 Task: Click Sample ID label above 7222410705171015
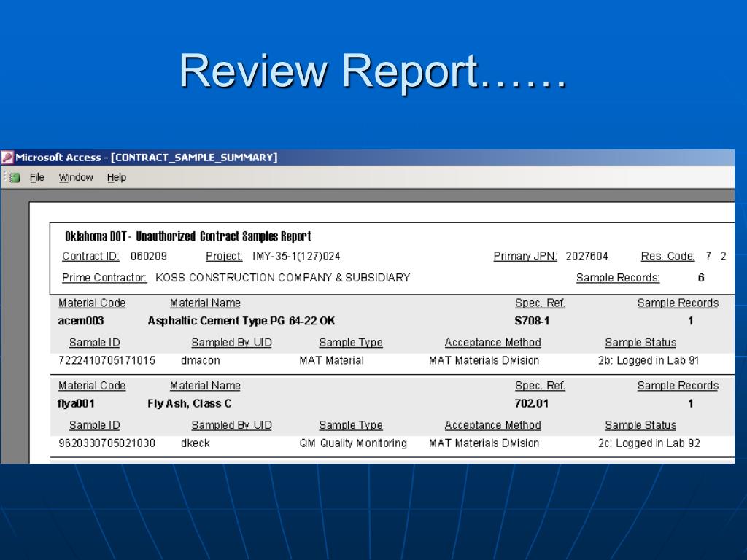94,343
